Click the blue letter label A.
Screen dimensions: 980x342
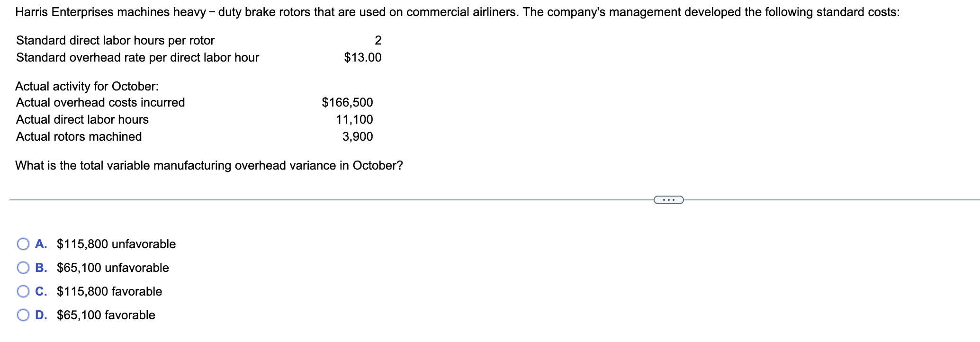click(41, 244)
